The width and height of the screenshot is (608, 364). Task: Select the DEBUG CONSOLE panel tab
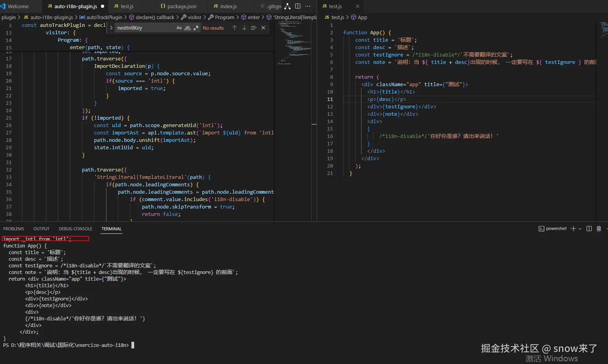coord(75,229)
